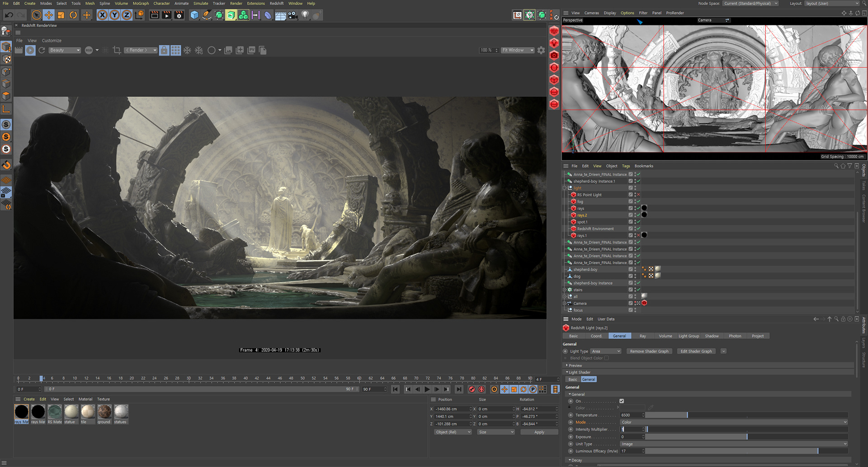868x467 pixels.
Task: Select the Rotate tool icon
Action: coord(73,15)
